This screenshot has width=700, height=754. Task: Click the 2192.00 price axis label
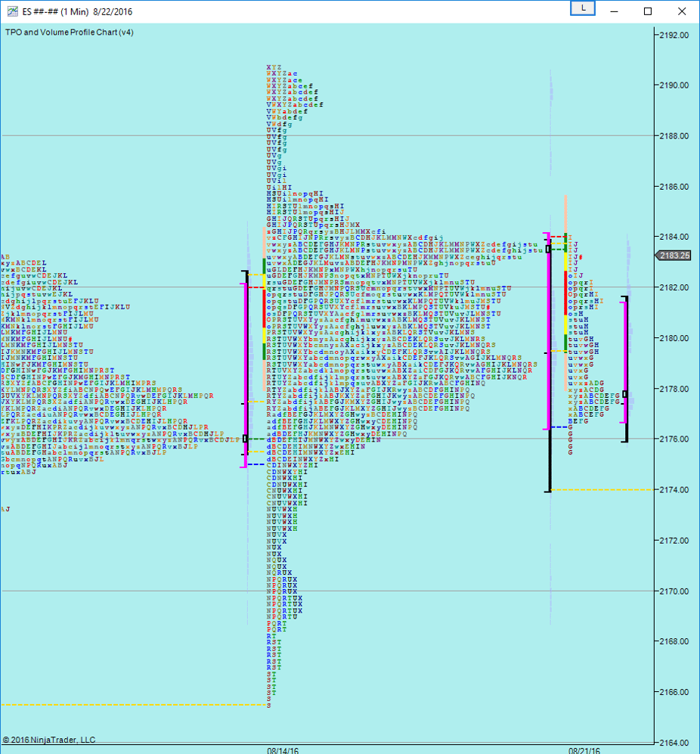pos(673,35)
